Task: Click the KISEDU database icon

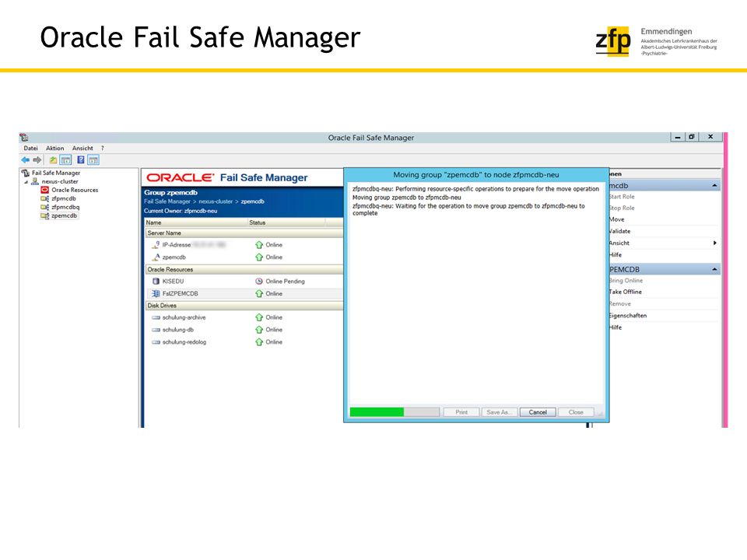Action: [x=156, y=282]
